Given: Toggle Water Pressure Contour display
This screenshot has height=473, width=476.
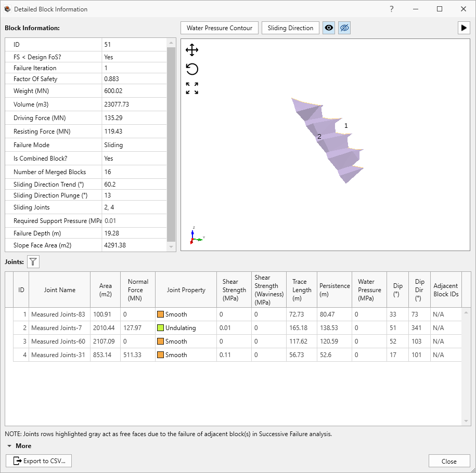Looking at the screenshot, I should tap(220, 28).
